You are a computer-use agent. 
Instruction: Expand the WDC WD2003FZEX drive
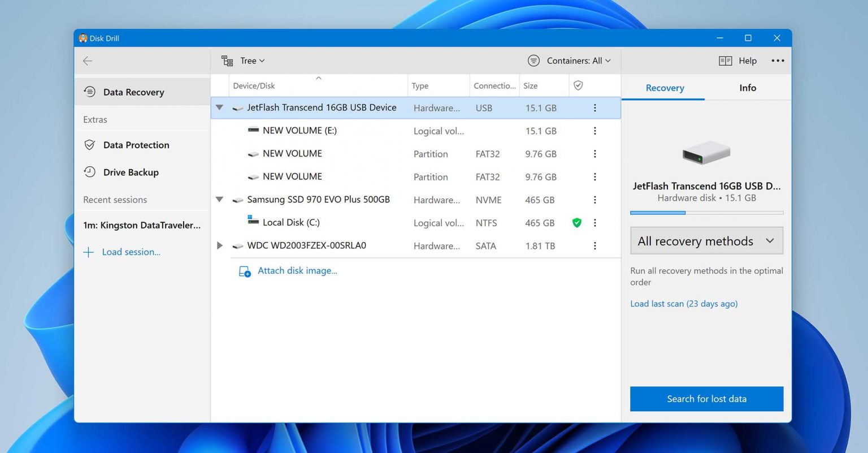coord(219,245)
